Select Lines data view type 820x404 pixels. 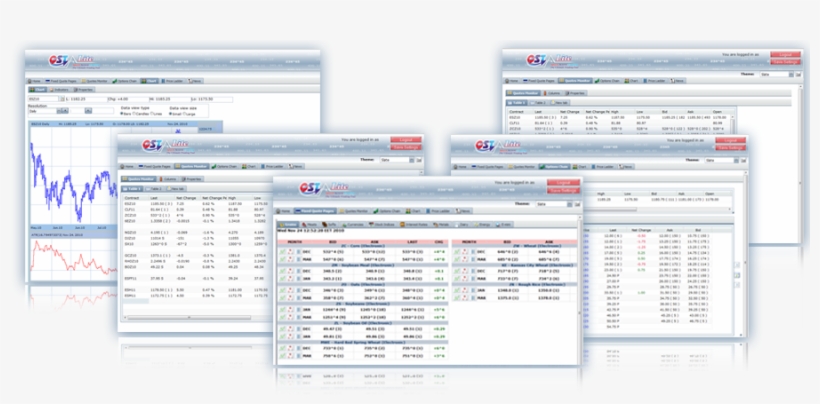(152, 114)
